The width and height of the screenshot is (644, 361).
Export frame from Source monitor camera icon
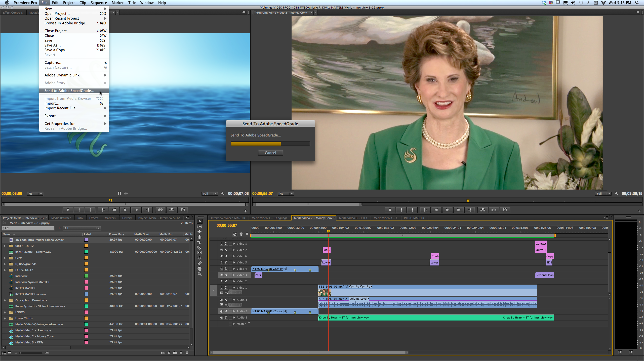[183, 210]
